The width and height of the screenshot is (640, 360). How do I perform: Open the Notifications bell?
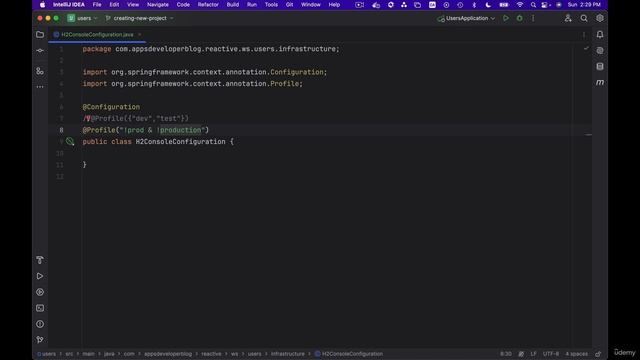point(600,35)
